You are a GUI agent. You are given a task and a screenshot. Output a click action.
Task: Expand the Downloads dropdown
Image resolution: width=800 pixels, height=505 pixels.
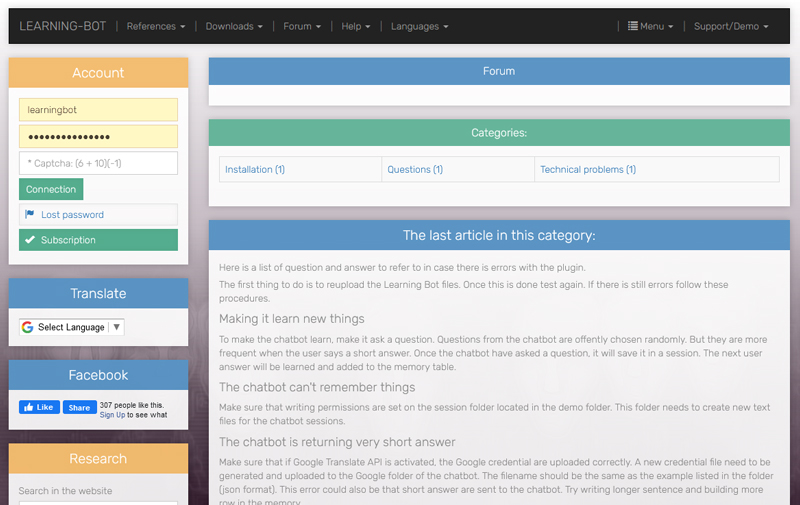pyautogui.click(x=234, y=26)
